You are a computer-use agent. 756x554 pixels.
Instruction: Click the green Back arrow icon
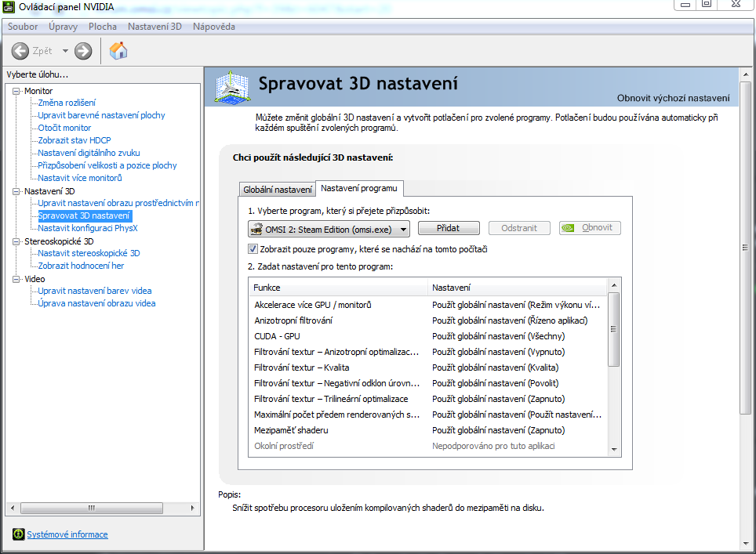[20, 51]
